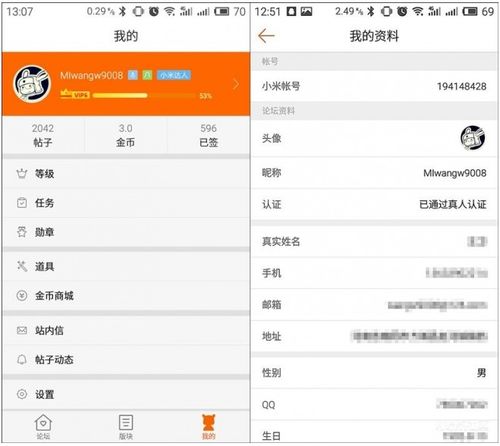Tap battery indicator showing 69
The width and height of the screenshot is (500, 446).
tap(478, 11)
